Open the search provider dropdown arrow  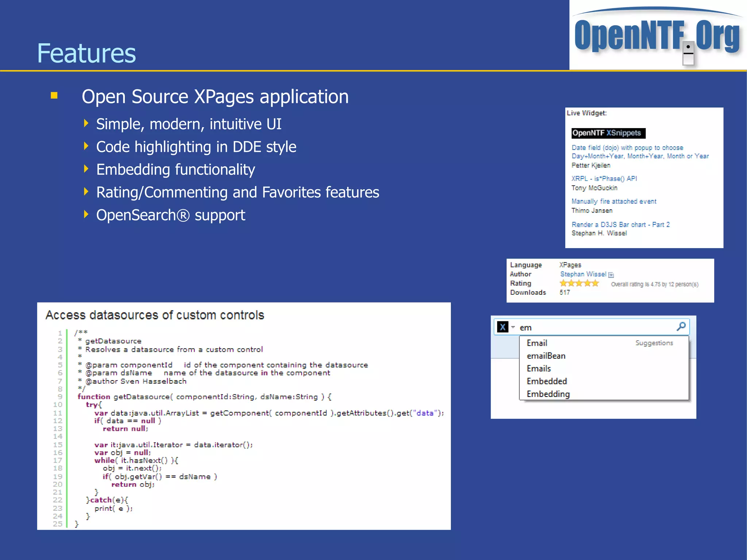pyautogui.click(x=513, y=327)
